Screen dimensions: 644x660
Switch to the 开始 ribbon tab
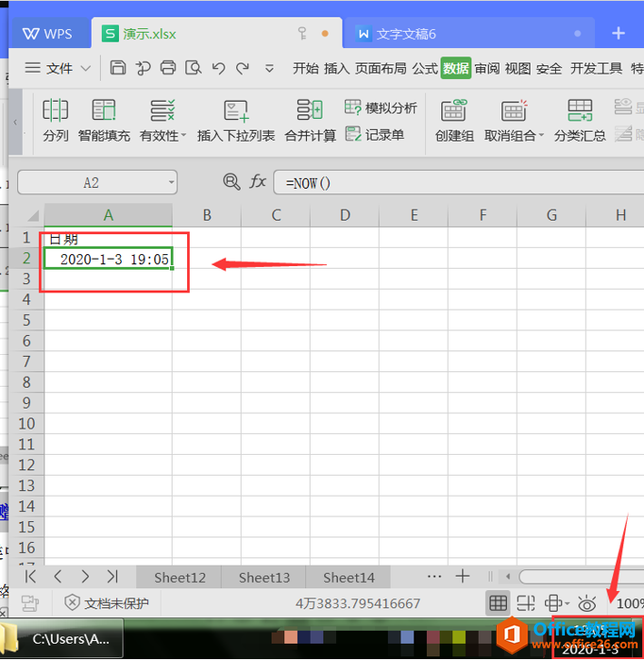point(306,68)
